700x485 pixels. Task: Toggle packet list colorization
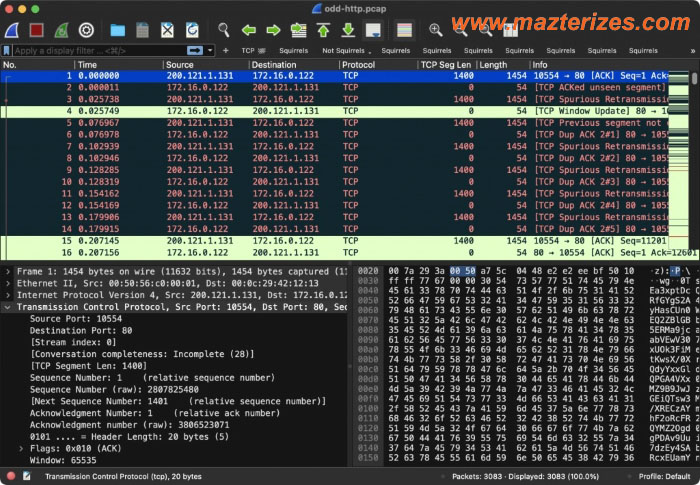point(404,30)
